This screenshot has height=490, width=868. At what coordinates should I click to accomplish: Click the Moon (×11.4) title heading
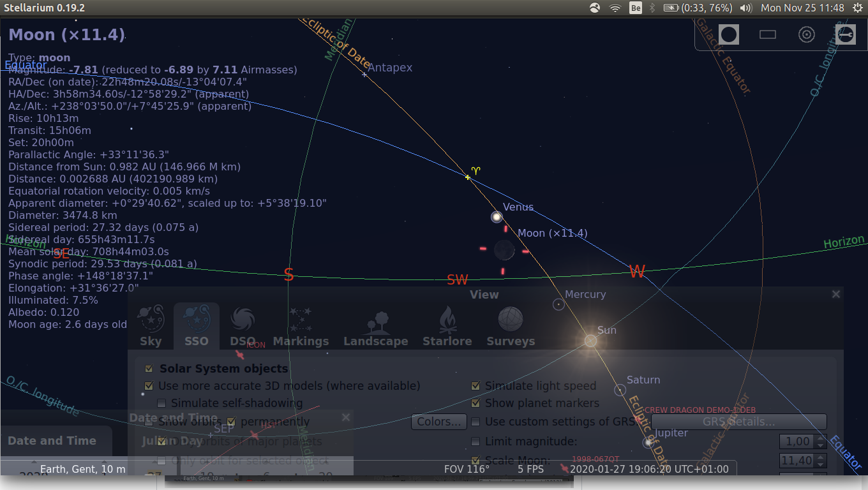pos(66,34)
